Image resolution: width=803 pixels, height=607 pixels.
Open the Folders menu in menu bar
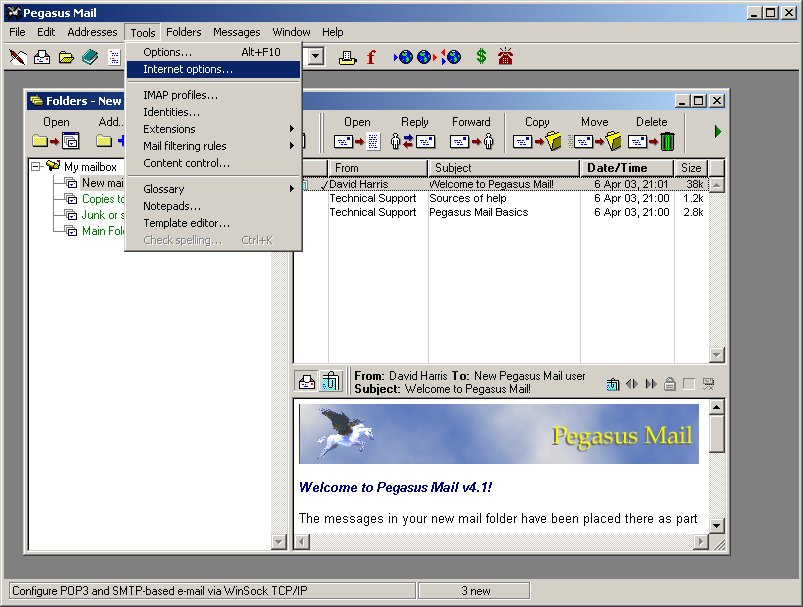tap(183, 32)
